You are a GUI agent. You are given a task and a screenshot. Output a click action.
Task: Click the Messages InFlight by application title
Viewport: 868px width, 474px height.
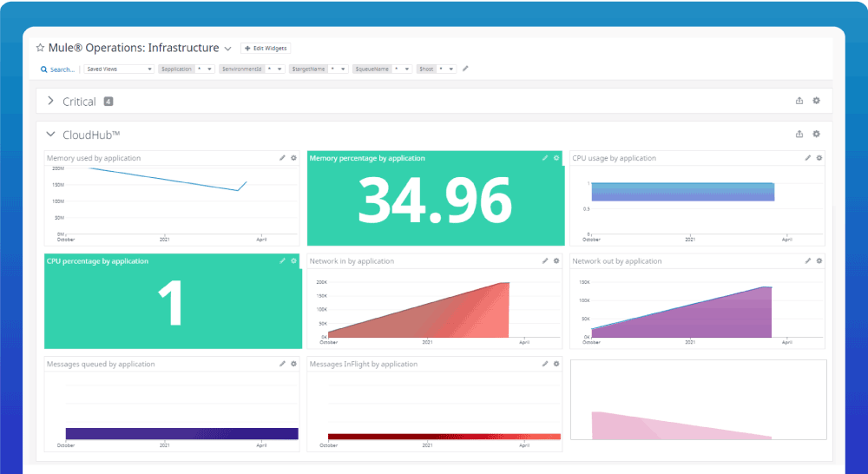[x=363, y=364]
